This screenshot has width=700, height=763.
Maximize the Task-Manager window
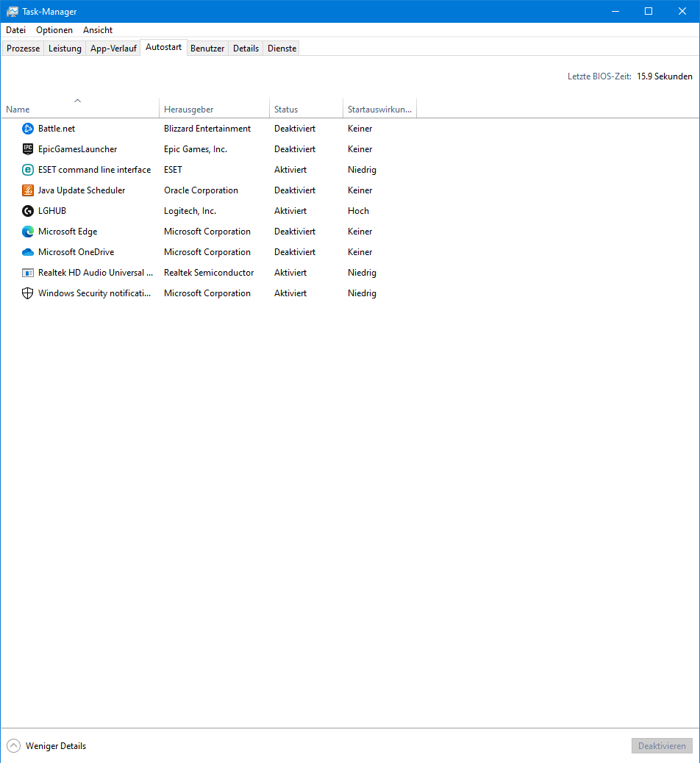click(649, 11)
